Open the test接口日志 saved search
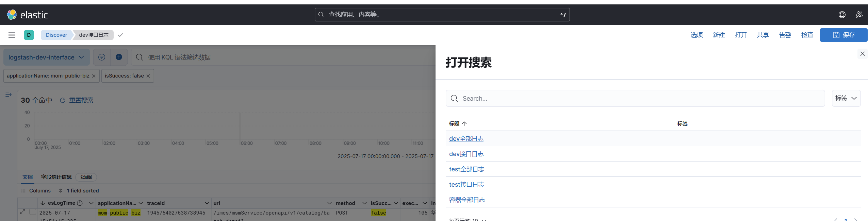Image resolution: width=868 pixels, height=221 pixels. point(466,185)
